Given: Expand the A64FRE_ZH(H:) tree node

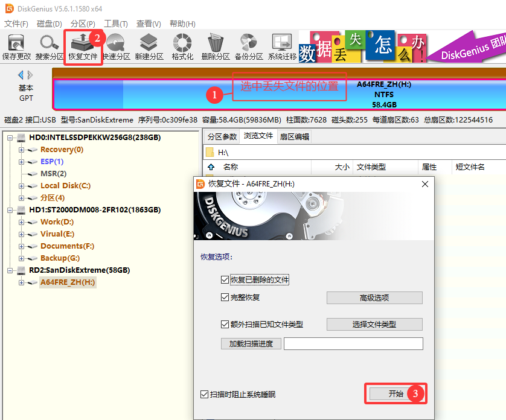Looking at the screenshot, I should click(x=21, y=282).
